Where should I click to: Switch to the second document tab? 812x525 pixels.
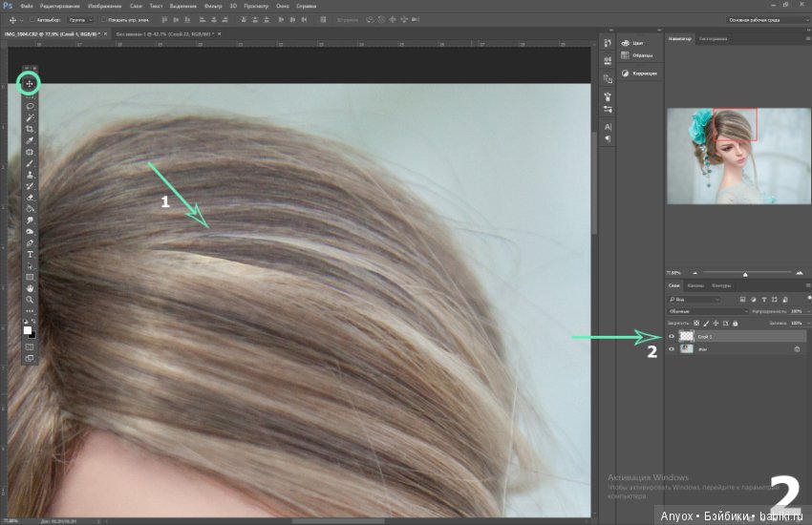[x=165, y=34]
